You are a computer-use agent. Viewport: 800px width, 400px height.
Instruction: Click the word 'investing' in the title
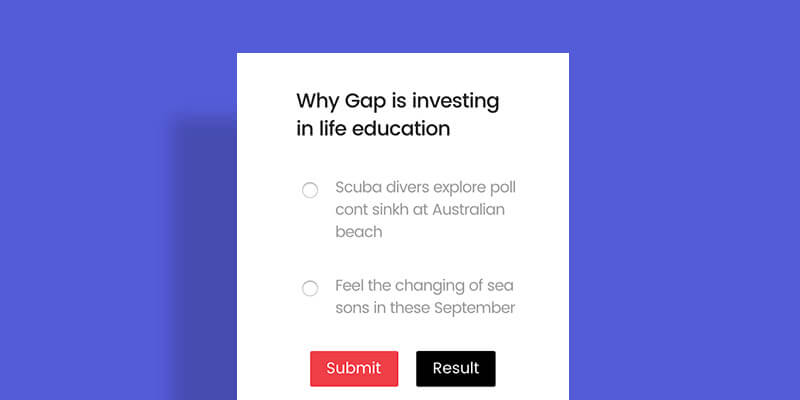pos(456,102)
